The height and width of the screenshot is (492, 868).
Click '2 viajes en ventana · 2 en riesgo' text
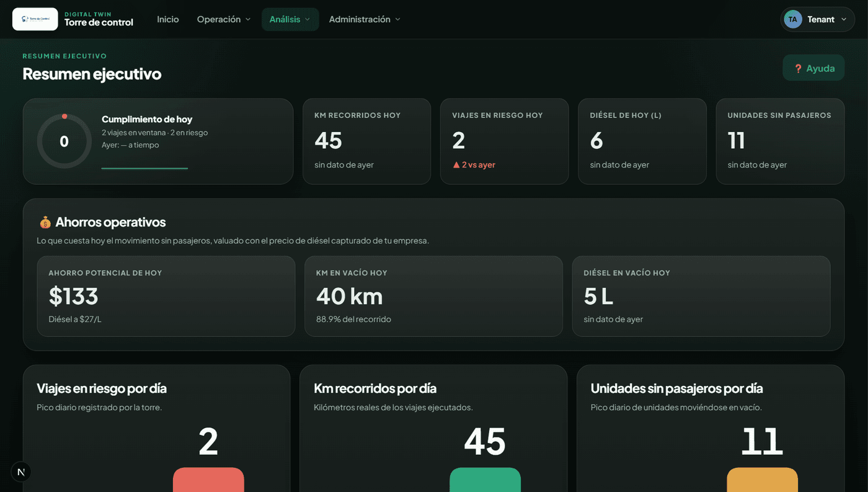point(154,133)
